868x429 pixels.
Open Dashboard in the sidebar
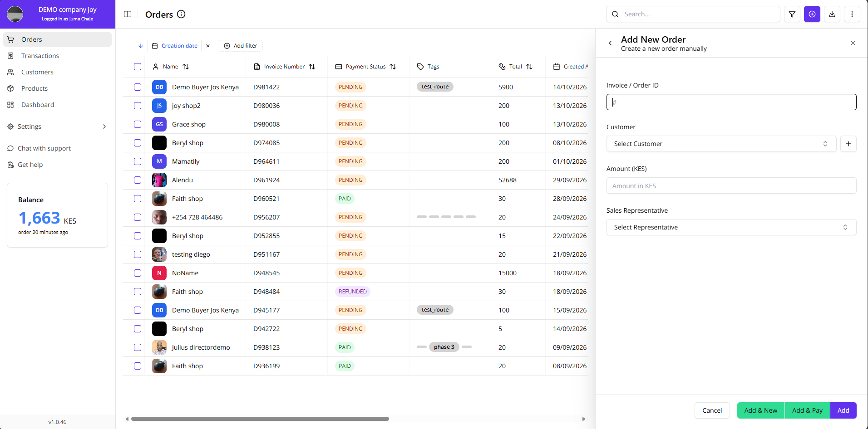[x=57, y=105]
